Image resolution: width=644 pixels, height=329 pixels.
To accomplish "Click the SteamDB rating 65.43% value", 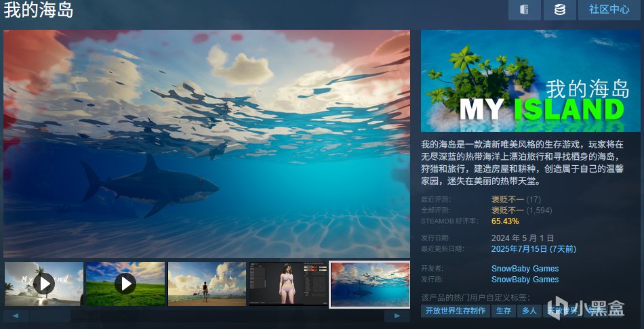I will (x=505, y=221).
